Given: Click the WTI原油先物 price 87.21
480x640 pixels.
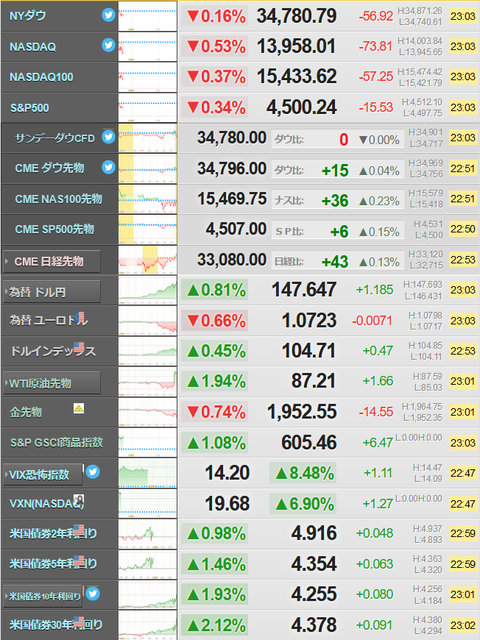Looking at the screenshot, I should 313,381.
